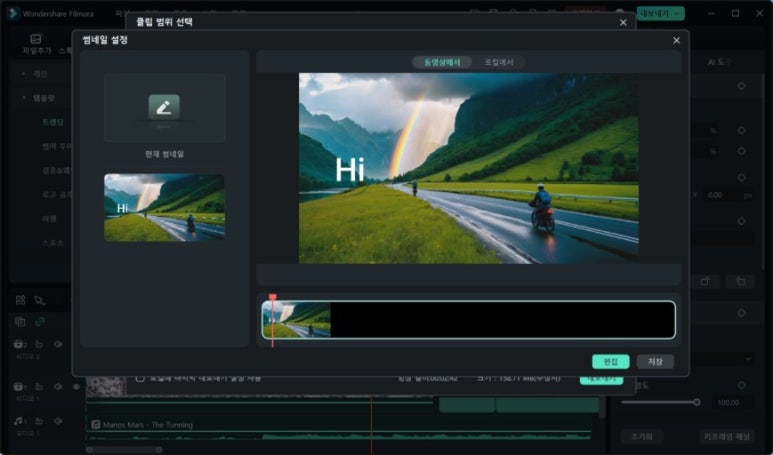Select the 스포츠 category in Filmora sidebar

point(53,243)
